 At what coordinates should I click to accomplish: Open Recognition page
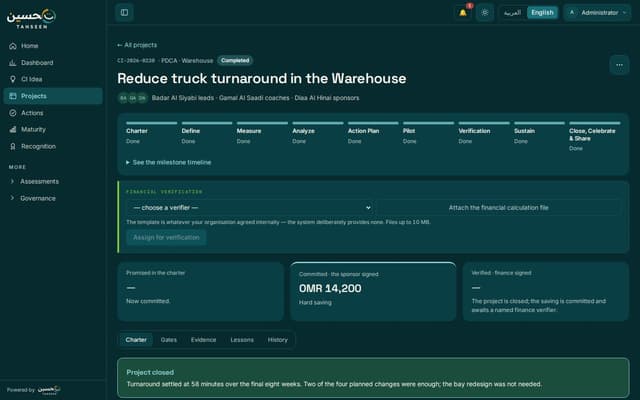point(53,146)
